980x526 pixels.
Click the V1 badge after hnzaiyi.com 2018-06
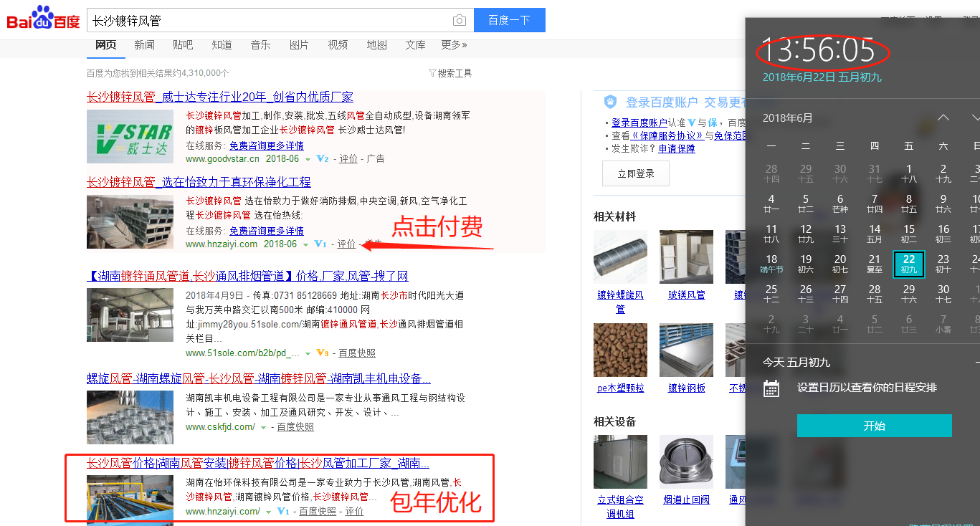[x=320, y=244]
